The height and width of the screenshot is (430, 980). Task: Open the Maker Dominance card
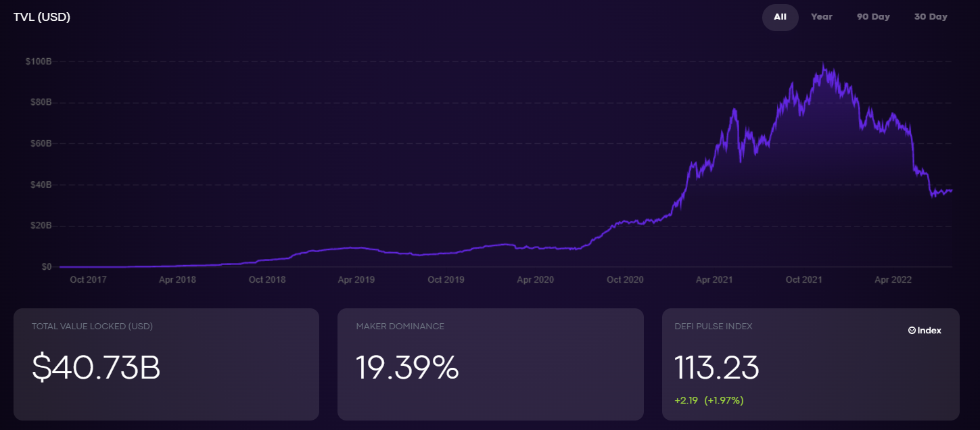coord(490,364)
